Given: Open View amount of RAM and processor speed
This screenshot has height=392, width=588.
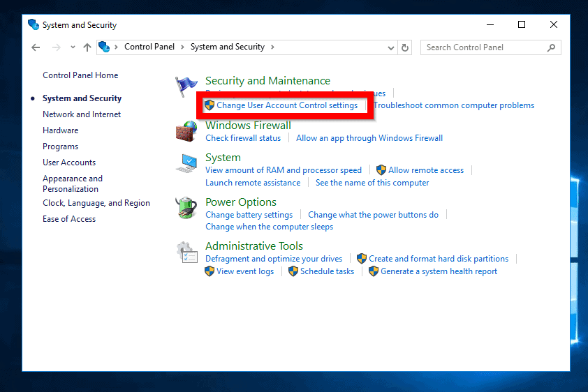Looking at the screenshot, I should [284, 170].
